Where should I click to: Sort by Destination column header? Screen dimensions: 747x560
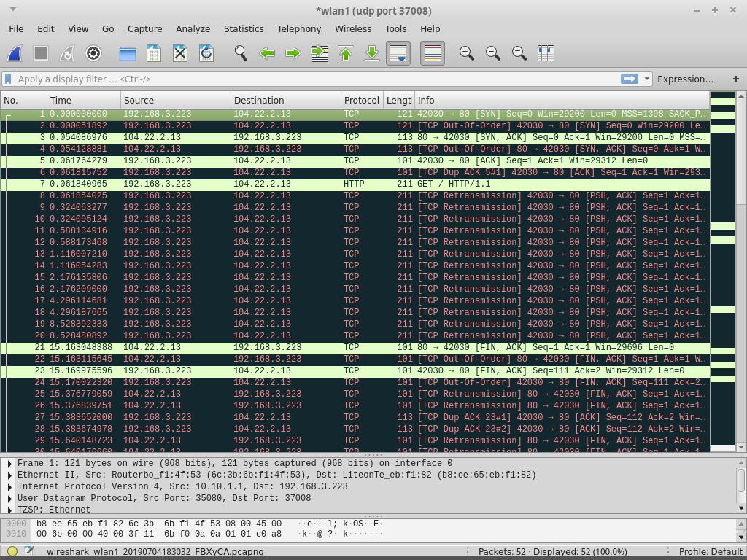coord(286,101)
